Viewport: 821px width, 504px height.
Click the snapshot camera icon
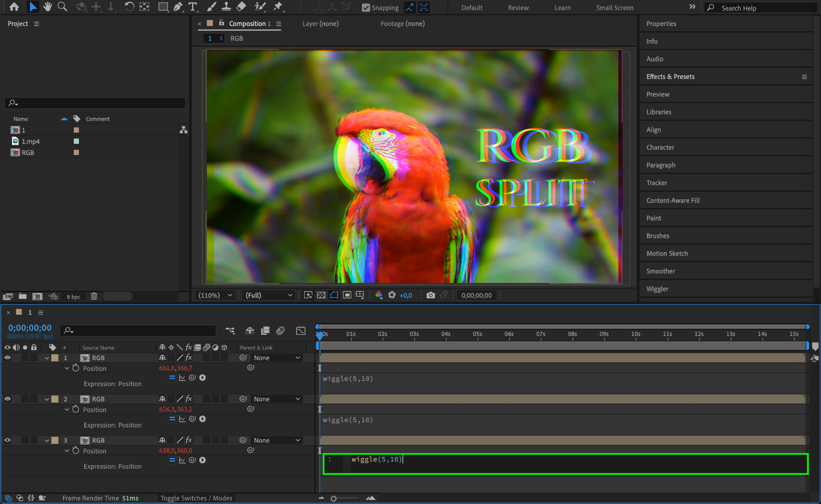431,295
